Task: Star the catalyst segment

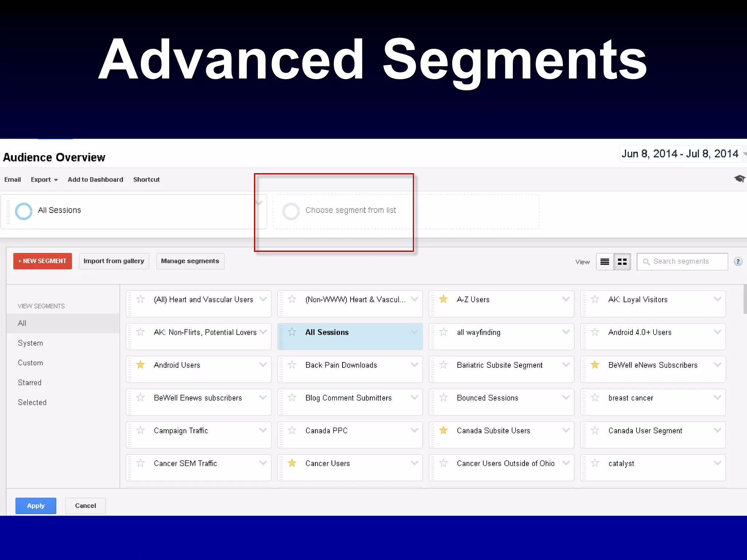Action: (x=595, y=463)
